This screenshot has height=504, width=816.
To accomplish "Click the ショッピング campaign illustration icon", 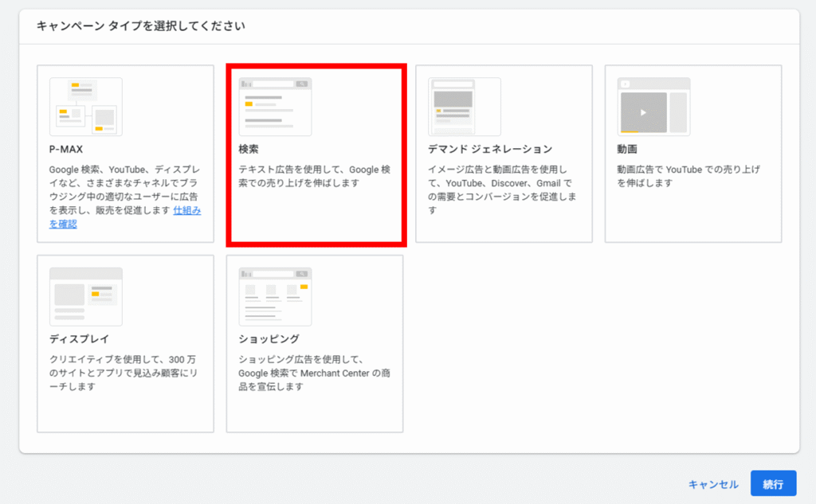I will [x=275, y=296].
